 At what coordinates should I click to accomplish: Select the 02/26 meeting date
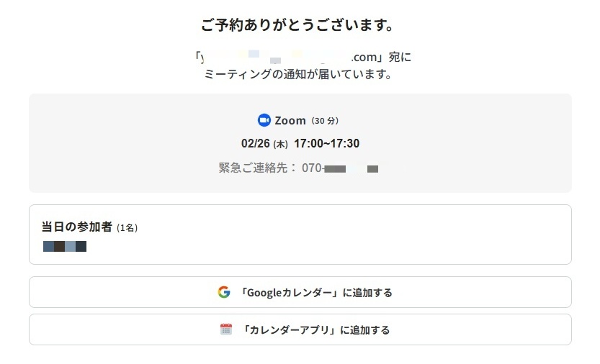255,144
